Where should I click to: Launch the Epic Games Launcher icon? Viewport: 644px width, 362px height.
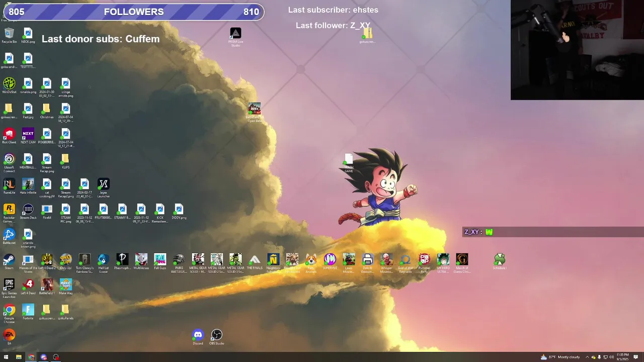9,289
